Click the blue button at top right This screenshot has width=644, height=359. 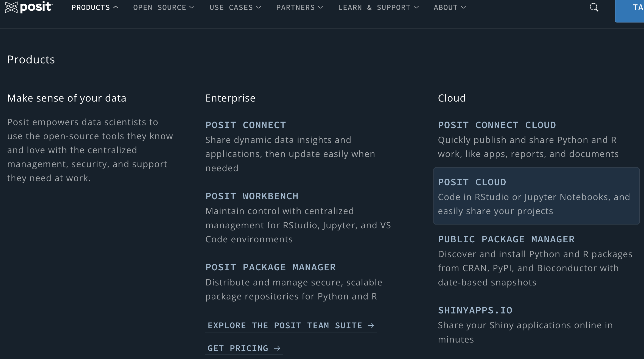[x=630, y=11]
